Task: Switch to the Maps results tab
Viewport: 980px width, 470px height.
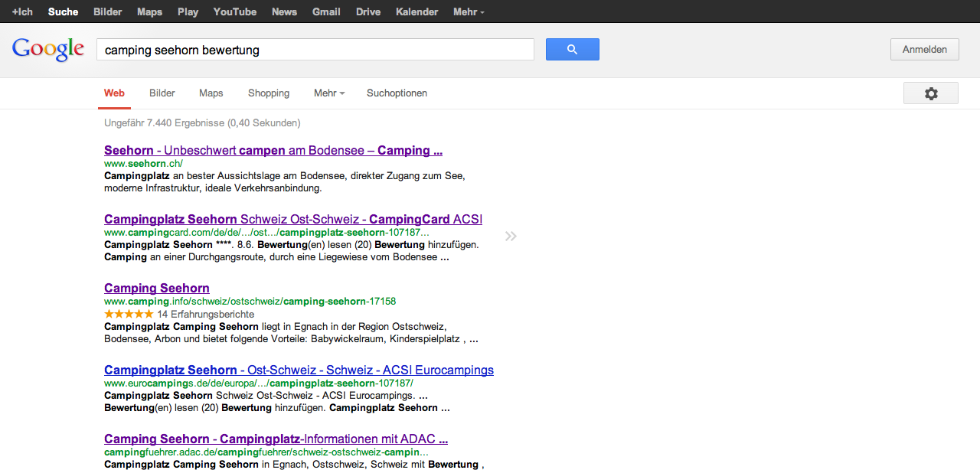Action: pyautogui.click(x=211, y=93)
